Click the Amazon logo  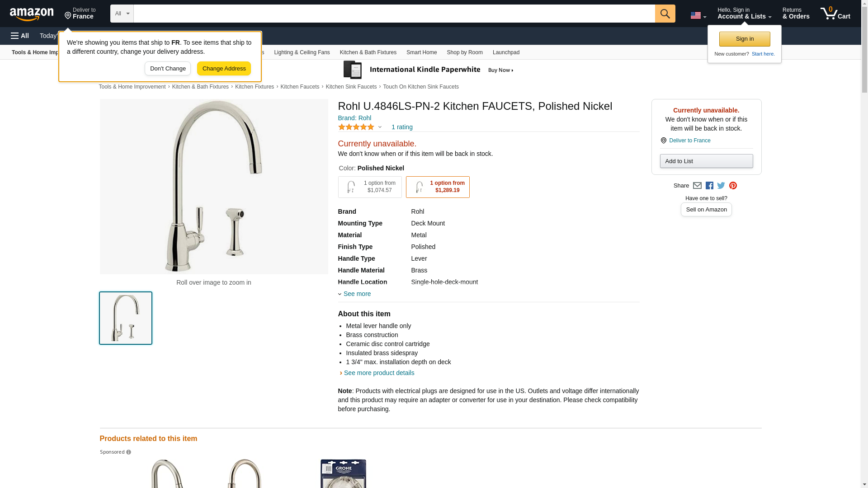32,14
